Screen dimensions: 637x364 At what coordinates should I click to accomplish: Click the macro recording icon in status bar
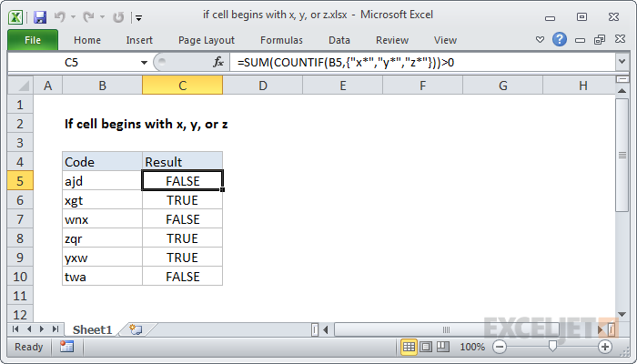click(66, 347)
